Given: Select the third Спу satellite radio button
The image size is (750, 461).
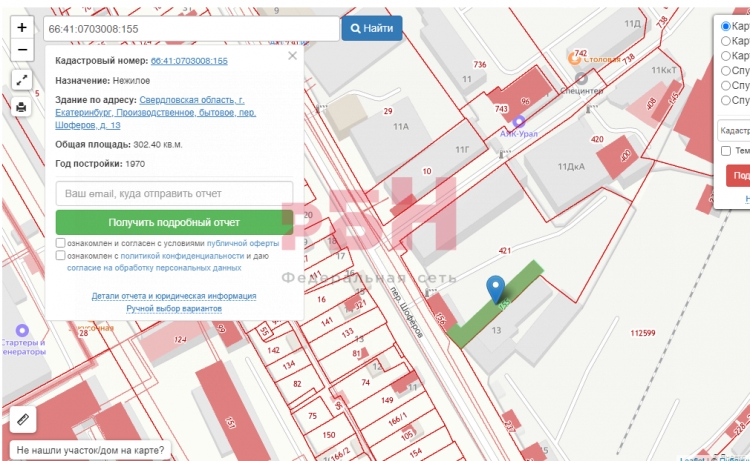Looking at the screenshot, I should [726, 100].
